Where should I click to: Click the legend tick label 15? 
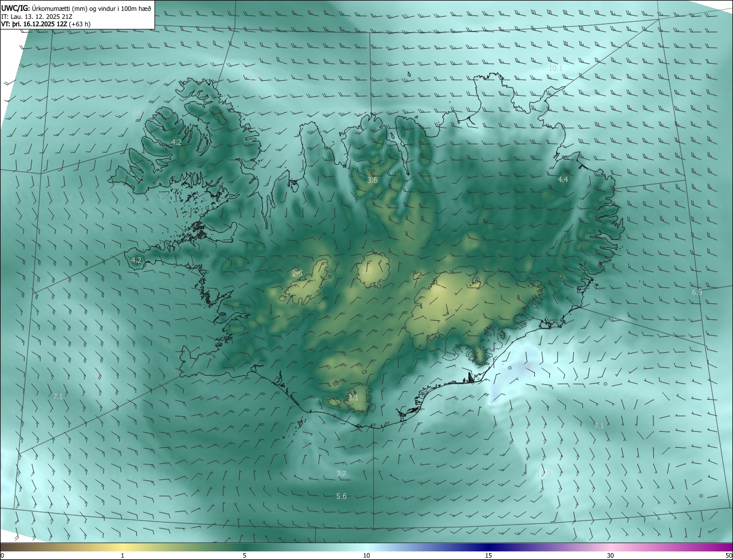488,556
